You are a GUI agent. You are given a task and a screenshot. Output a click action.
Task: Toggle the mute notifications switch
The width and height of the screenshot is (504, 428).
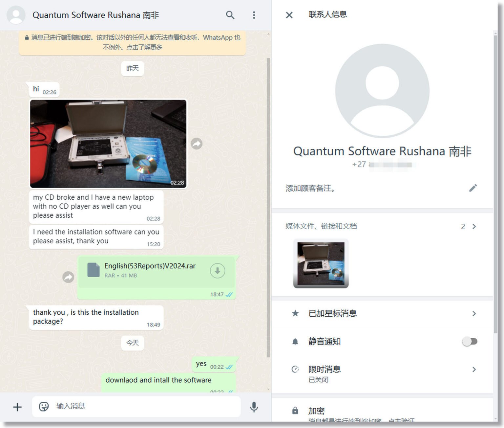tap(470, 341)
